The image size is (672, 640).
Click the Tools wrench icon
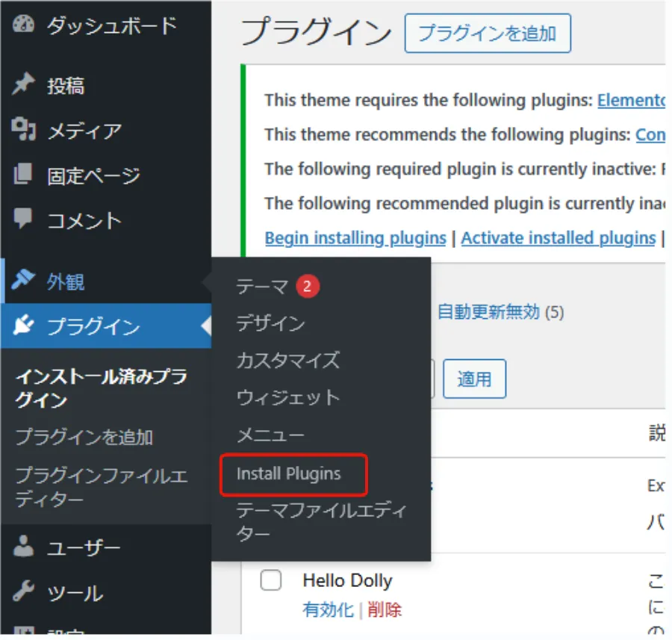(24, 594)
